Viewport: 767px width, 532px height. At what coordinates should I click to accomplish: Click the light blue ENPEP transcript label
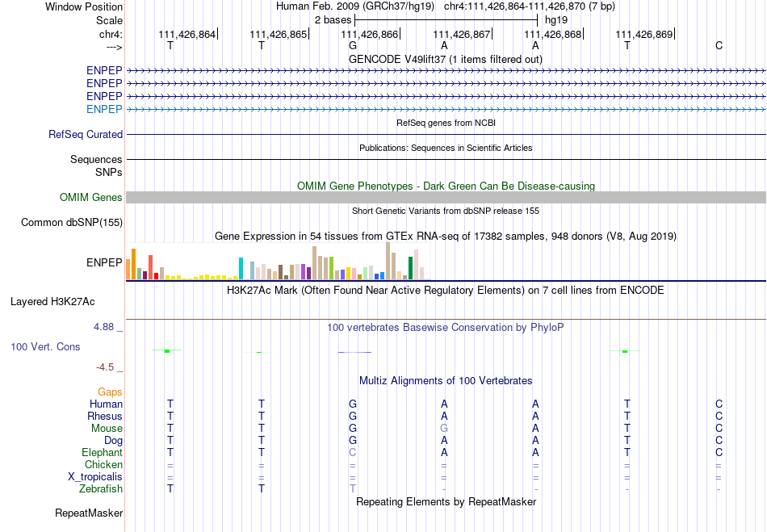104,109
